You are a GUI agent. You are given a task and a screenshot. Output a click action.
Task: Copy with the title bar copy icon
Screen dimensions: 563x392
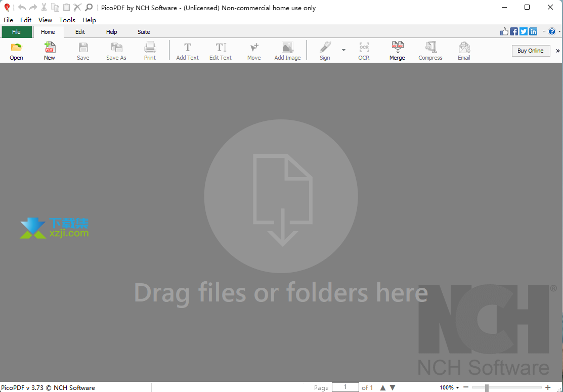pyautogui.click(x=55, y=7)
